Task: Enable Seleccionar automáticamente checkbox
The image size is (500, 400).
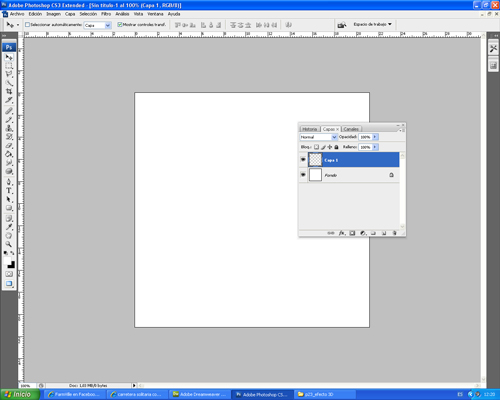Action: click(x=27, y=25)
